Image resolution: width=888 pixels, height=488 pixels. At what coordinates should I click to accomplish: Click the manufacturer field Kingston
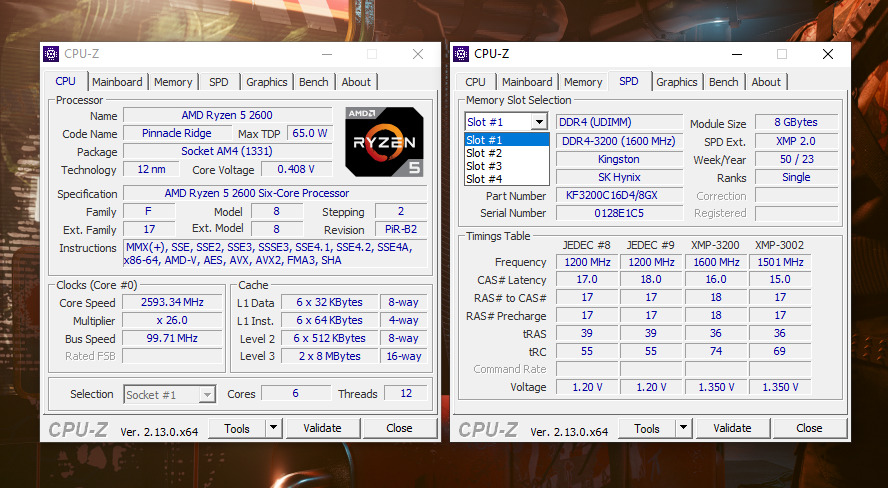point(619,159)
